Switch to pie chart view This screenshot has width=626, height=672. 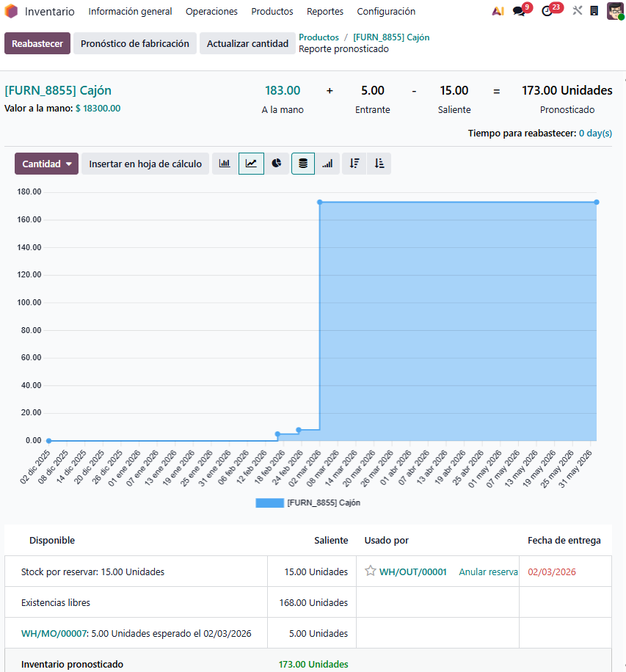point(277,164)
